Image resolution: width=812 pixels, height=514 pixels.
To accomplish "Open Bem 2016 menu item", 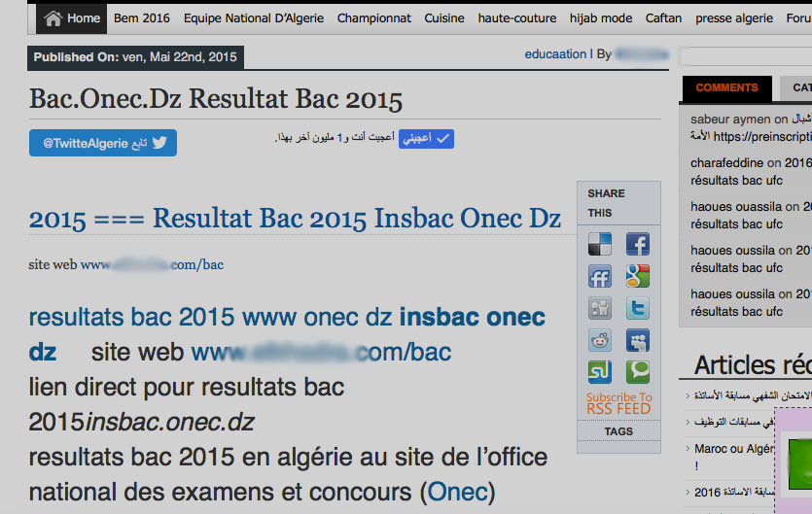I will (141, 18).
